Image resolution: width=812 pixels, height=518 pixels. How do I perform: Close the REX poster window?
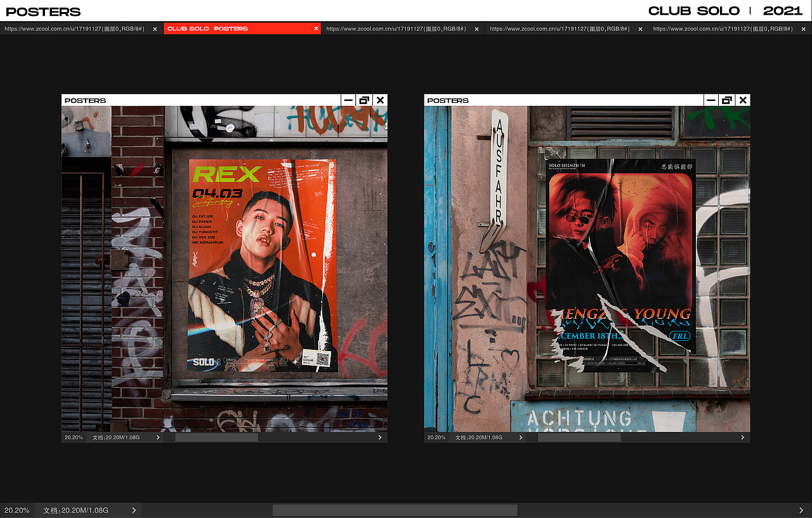(380, 100)
